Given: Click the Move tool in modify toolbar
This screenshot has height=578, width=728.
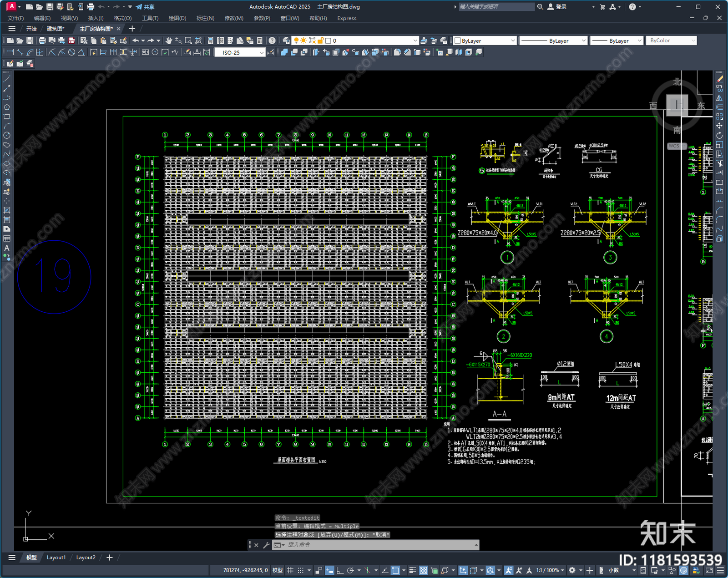Looking at the screenshot, I should (x=719, y=126).
